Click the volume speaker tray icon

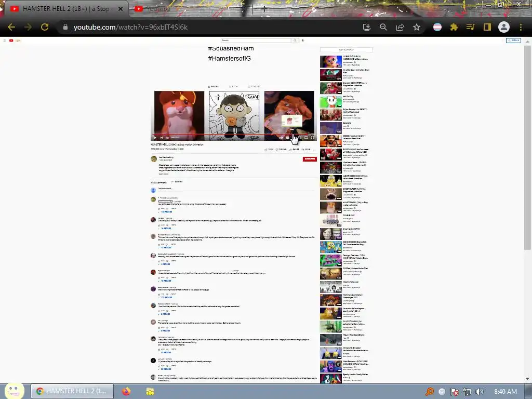point(480,392)
